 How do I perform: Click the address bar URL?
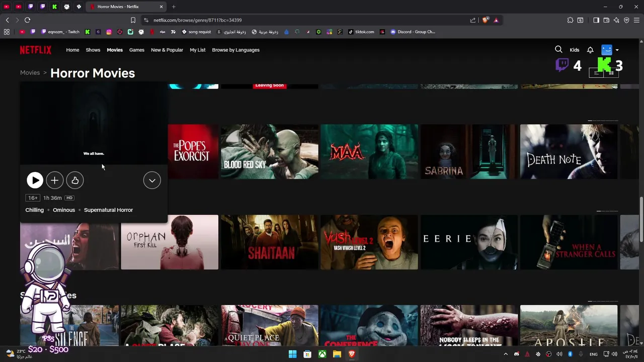pyautogui.click(x=197, y=20)
